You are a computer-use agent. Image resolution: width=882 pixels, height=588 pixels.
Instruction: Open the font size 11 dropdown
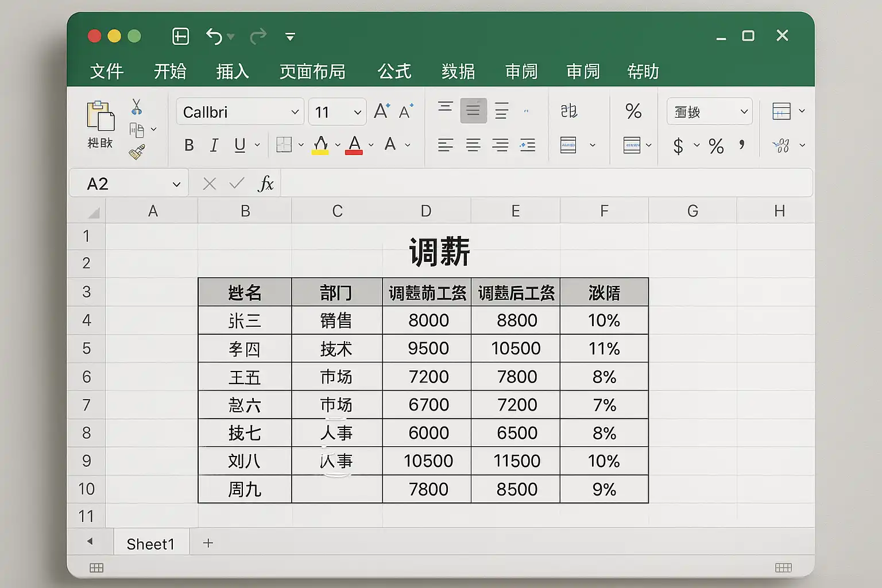point(357,112)
